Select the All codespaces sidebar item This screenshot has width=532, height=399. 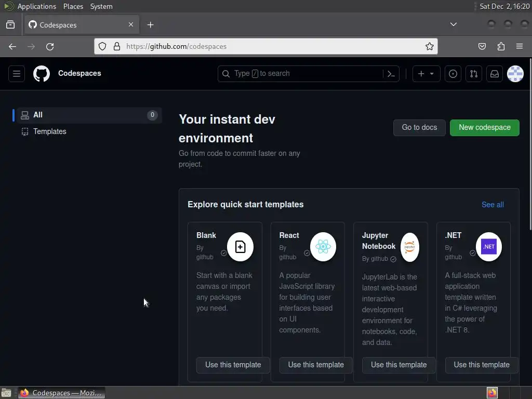click(x=89, y=115)
